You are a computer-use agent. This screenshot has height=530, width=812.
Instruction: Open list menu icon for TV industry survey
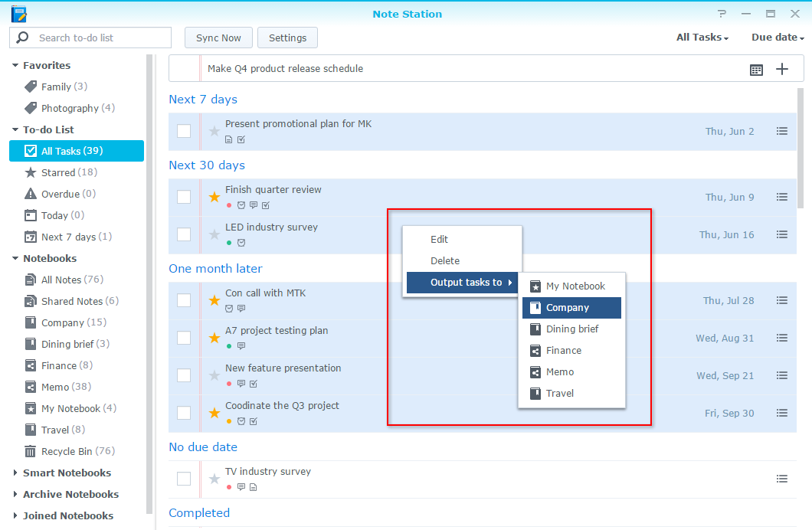[782, 479]
